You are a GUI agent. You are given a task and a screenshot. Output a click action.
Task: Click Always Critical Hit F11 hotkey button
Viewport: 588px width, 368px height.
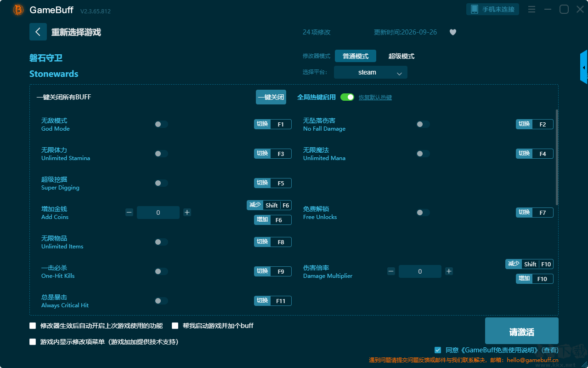pyautogui.click(x=273, y=301)
